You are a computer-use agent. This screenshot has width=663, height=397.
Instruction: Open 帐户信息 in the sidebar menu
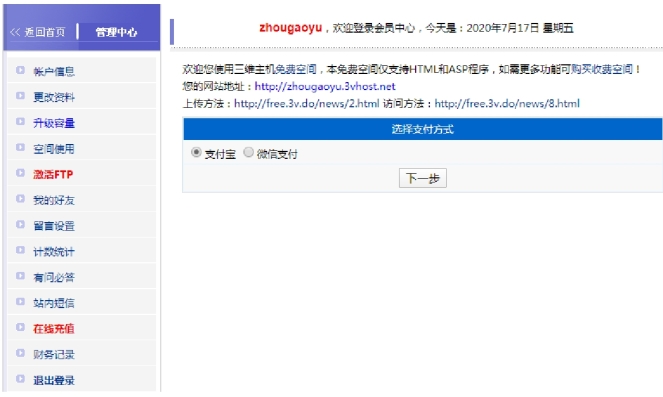coord(54,71)
